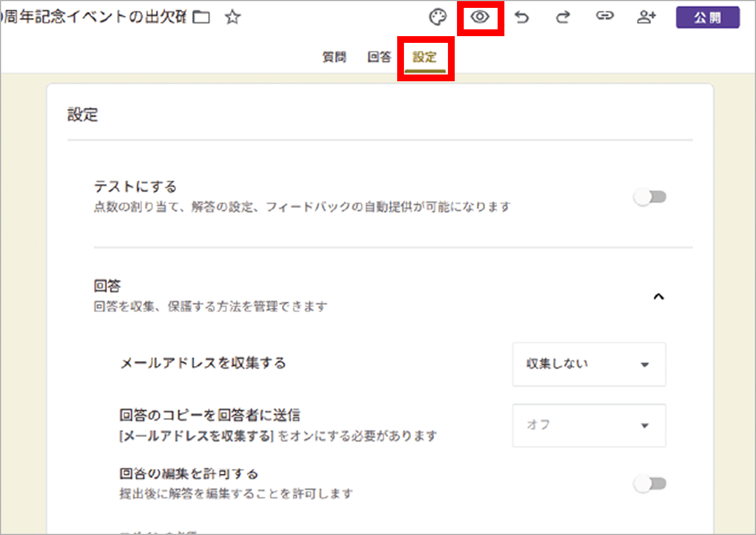The height and width of the screenshot is (535, 756).
Task: Open the theme customization palette icon
Action: pyautogui.click(x=438, y=17)
